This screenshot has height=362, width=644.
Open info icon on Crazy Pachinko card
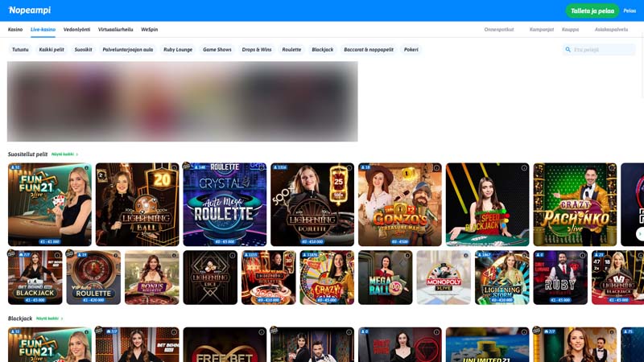612,168
